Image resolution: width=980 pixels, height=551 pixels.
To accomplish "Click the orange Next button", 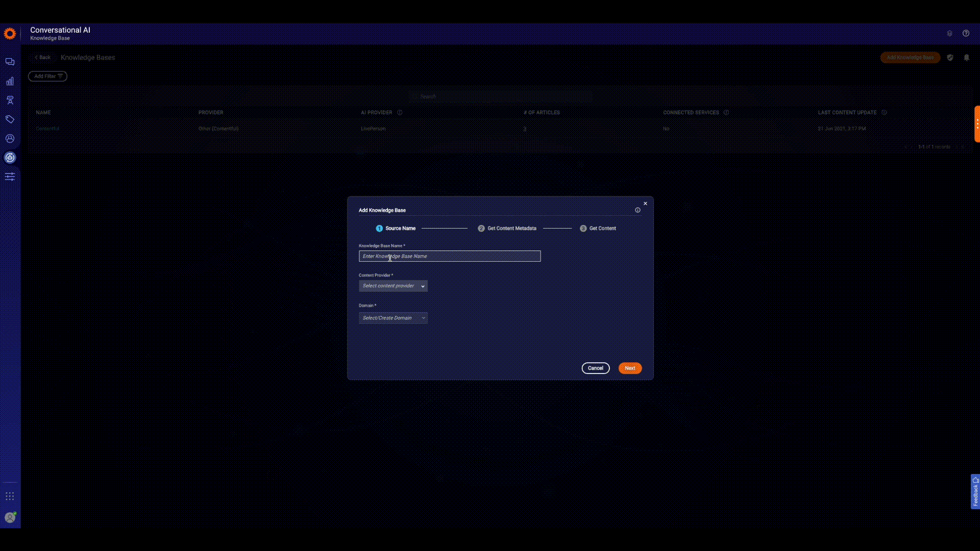I will [x=630, y=368].
